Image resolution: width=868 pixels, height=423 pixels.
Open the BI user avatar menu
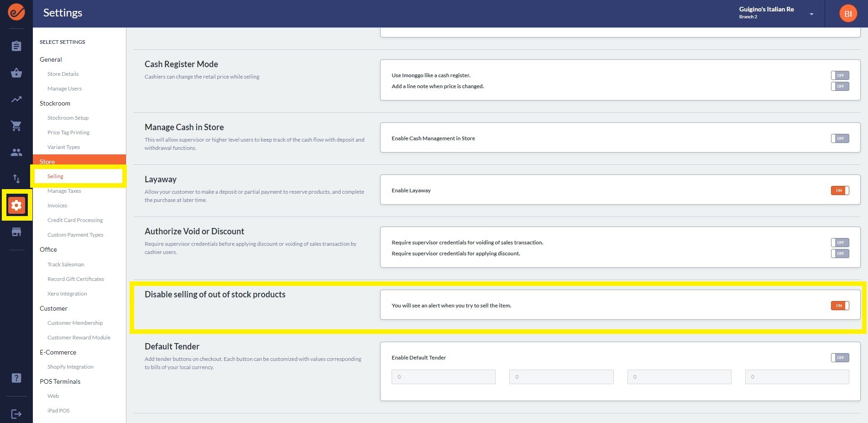[847, 14]
